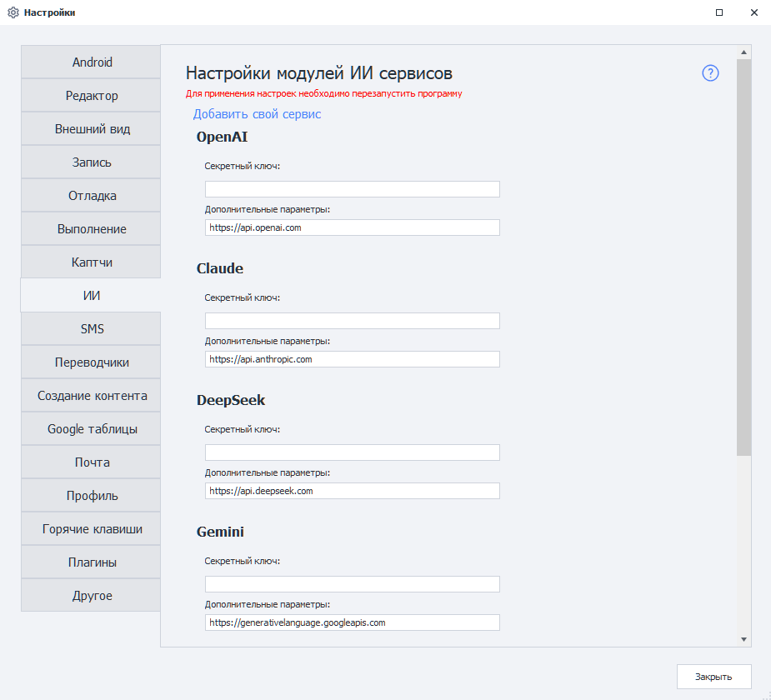Click the scrollbar down arrow
Viewport: 771px width, 700px height.
744,639
